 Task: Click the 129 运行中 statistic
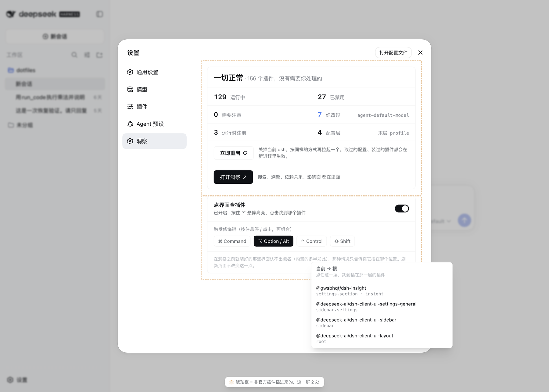(x=229, y=97)
